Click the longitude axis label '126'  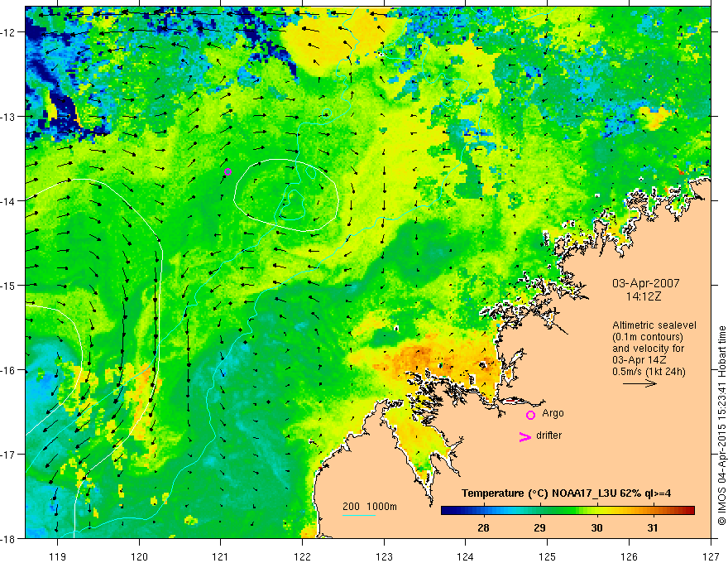629,556
